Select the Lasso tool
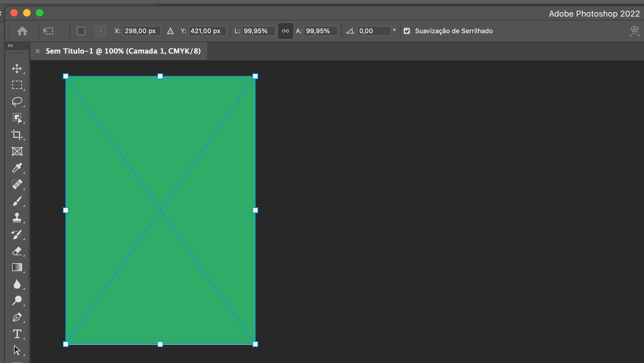 pos(17,101)
